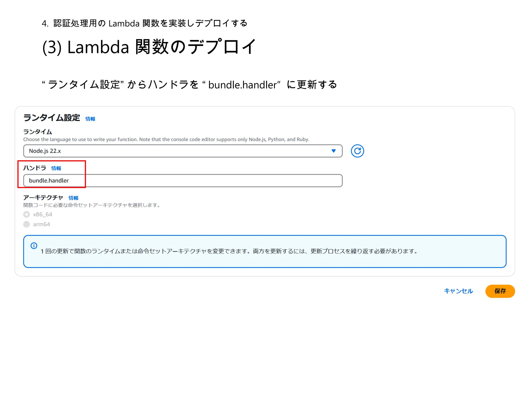This screenshot has width=532, height=399.
Task: Click the section header '4. 認証処理用の Lambda 関数'
Action: 145,23
